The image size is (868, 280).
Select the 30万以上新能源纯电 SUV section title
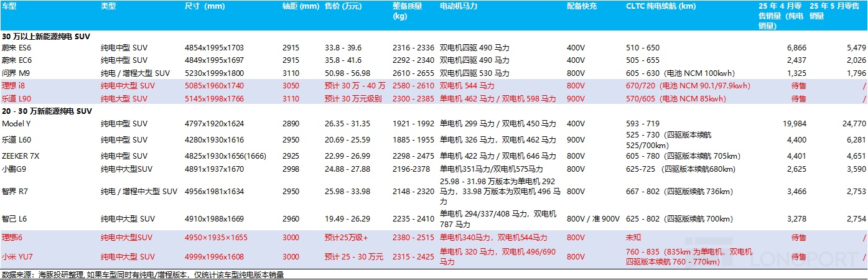coord(46,37)
